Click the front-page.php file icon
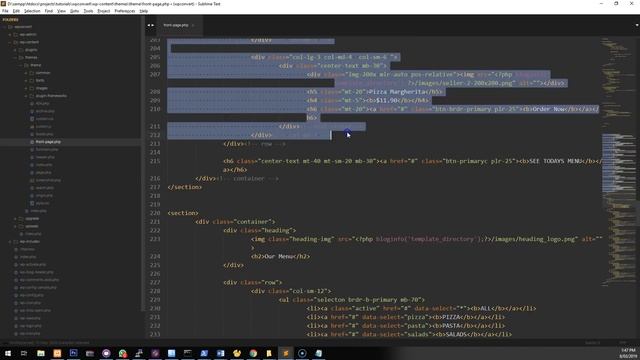The width and height of the screenshot is (640, 360). click(x=32, y=142)
